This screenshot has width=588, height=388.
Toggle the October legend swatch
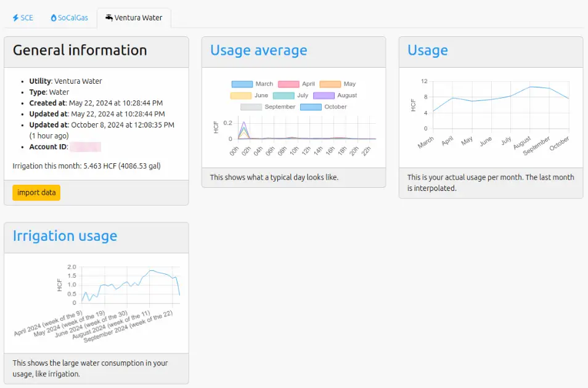click(x=311, y=107)
